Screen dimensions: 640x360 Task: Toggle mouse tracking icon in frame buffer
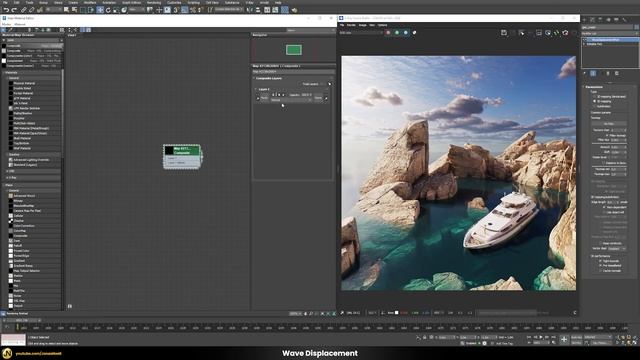[x=522, y=33]
